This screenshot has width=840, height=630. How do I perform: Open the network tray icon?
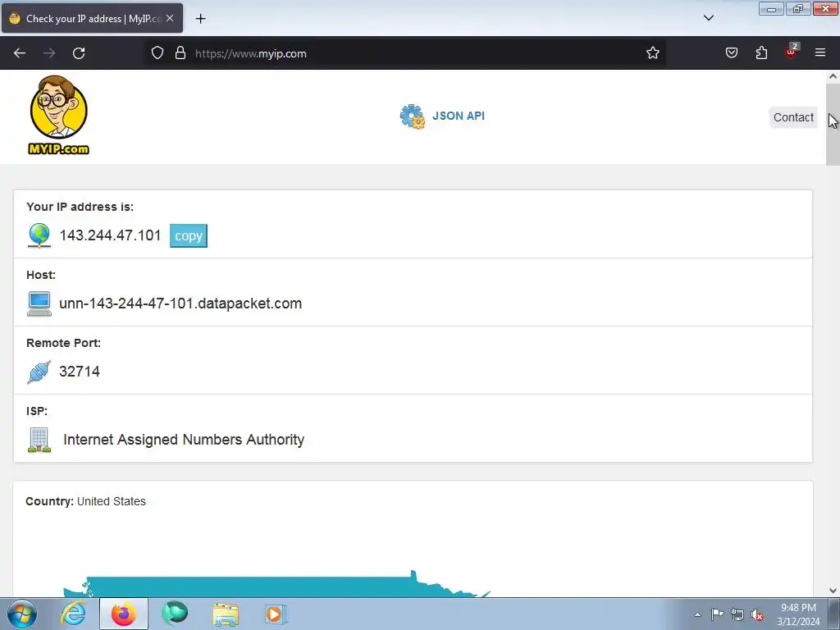(x=737, y=615)
